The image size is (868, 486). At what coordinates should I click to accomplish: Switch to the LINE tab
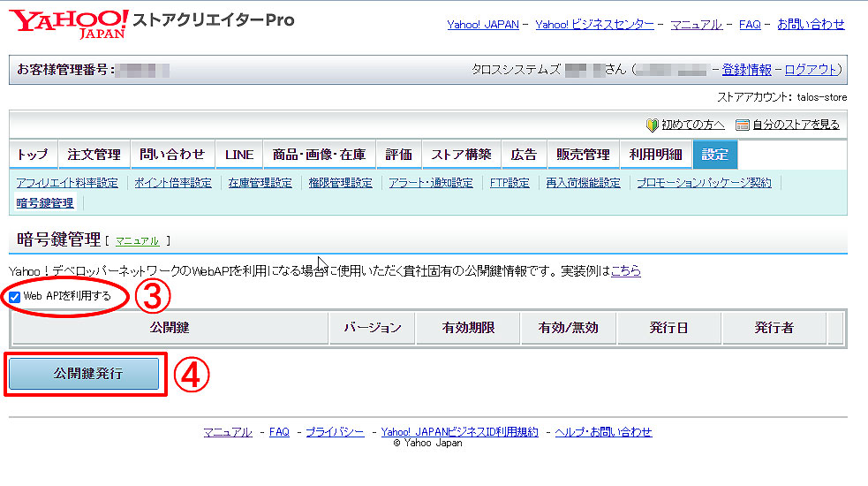(x=239, y=155)
